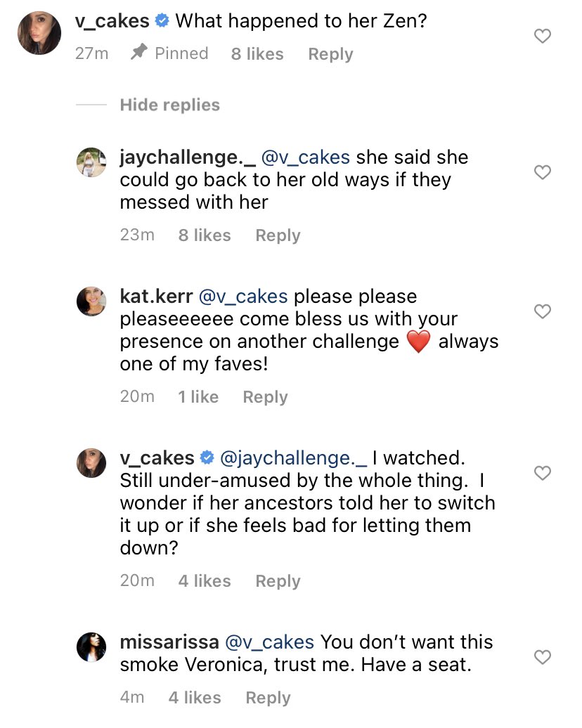Tap heart on kat.kerr's reply

point(542,311)
